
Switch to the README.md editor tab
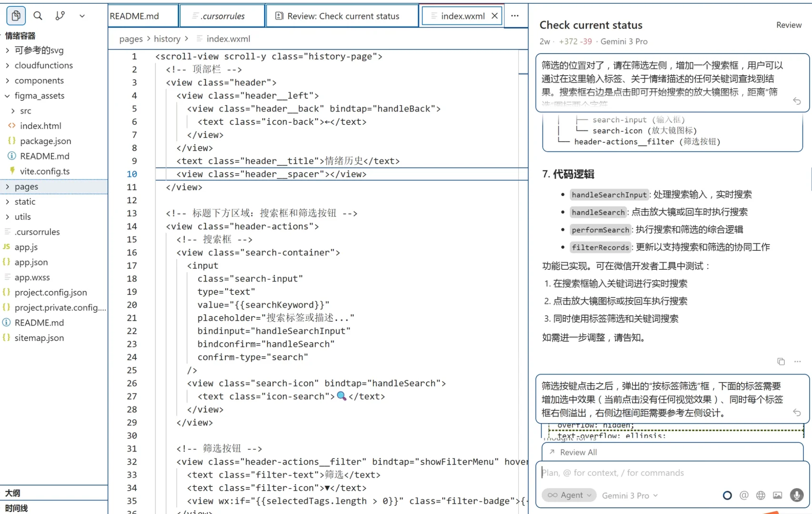[x=143, y=16]
